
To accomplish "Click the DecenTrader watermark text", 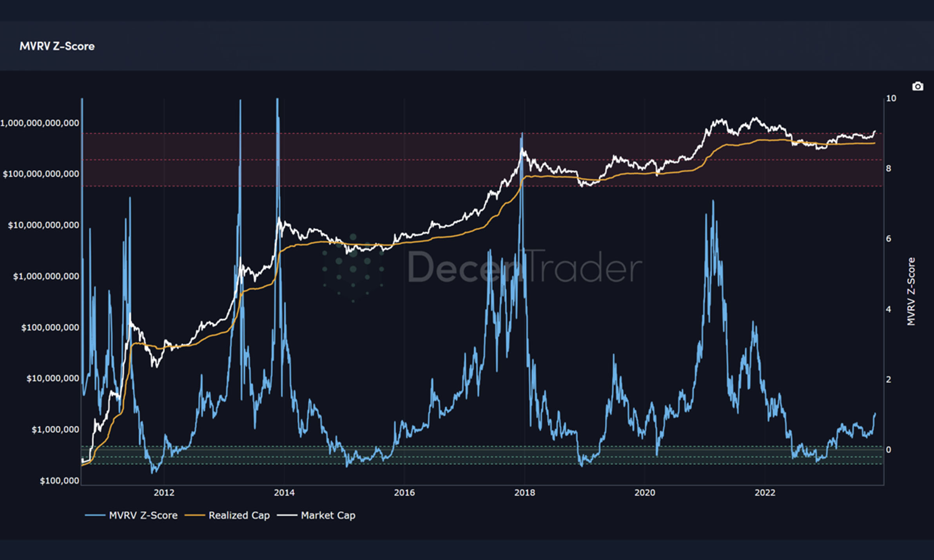I will coord(524,267).
